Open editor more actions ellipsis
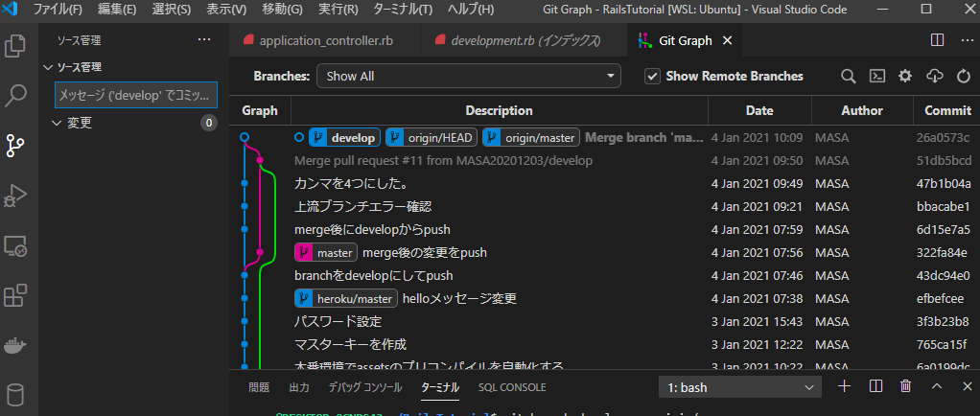The width and height of the screenshot is (980, 416). [967, 40]
